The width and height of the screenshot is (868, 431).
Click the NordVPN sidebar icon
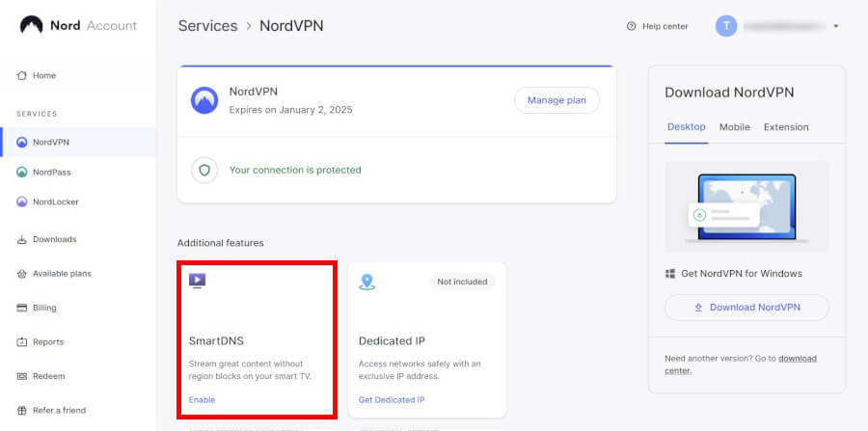coord(21,142)
